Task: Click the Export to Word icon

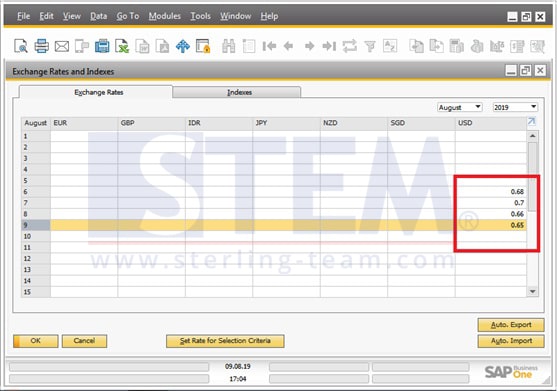Action: pos(142,46)
